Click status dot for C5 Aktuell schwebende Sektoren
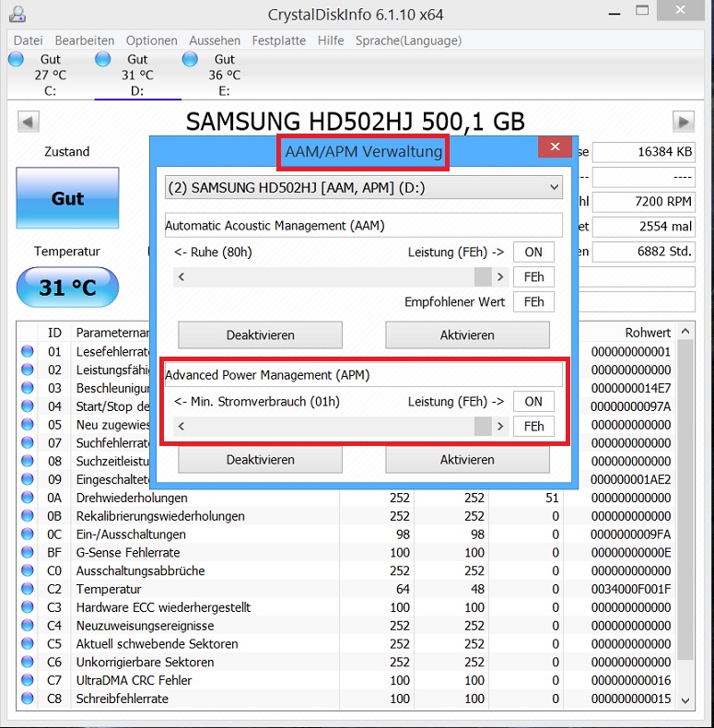 coord(28,643)
